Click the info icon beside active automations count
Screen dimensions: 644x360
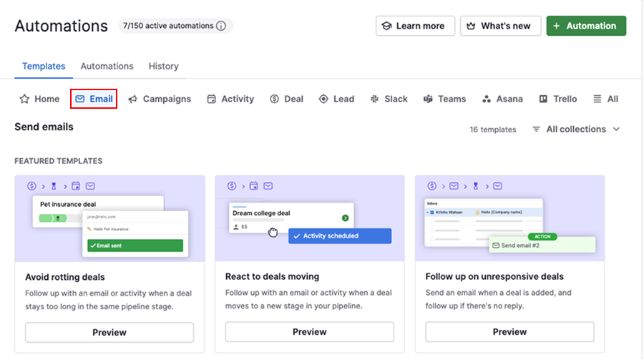pos(221,26)
